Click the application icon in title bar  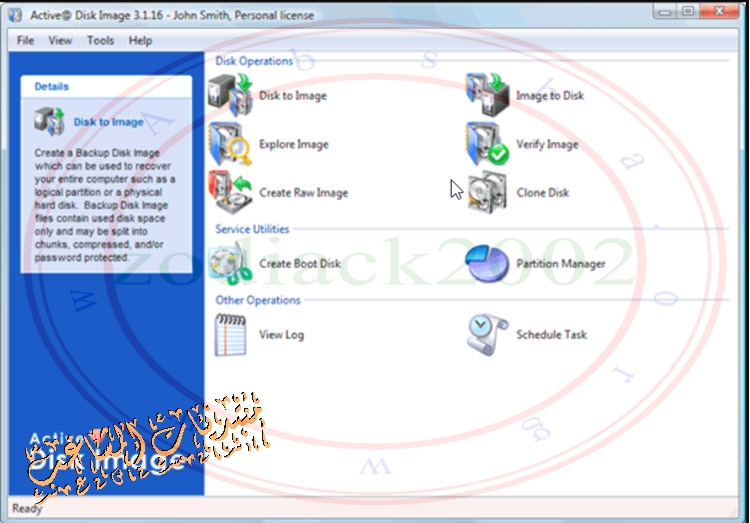coord(15,15)
